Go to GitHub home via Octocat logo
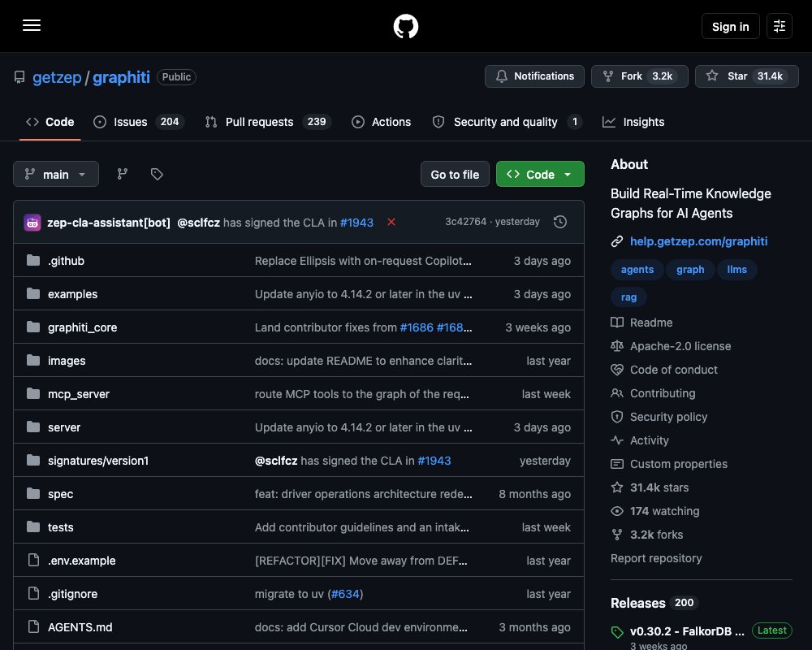The image size is (812, 650). click(x=405, y=26)
